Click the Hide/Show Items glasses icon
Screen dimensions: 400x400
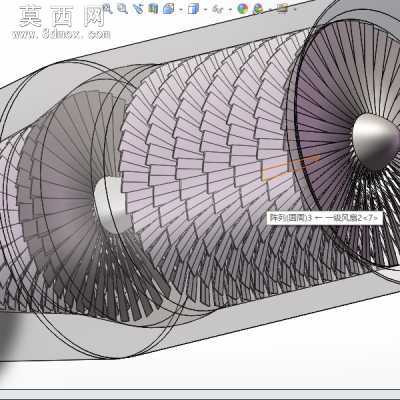pyautogui.click(x=218, y=9)
